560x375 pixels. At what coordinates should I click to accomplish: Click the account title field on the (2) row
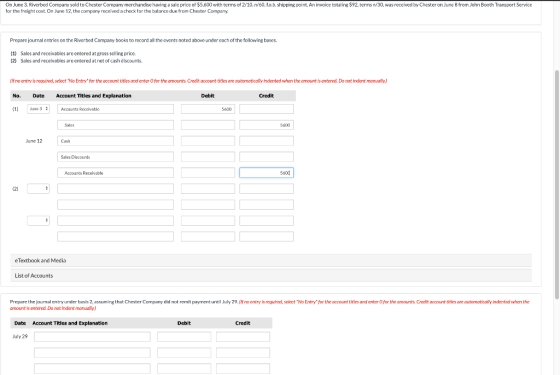click(x=115, y=189)
